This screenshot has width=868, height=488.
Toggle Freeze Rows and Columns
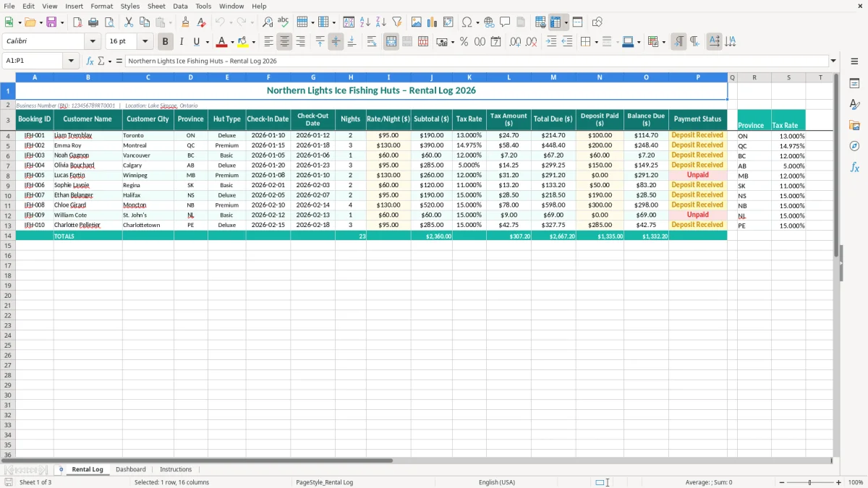(556, 22)
